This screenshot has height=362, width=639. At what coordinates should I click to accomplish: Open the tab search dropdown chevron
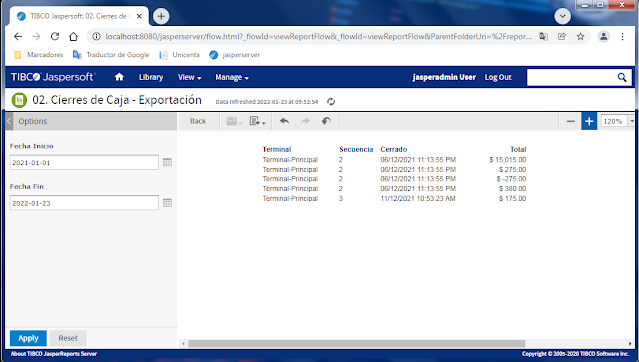point(562,16)
